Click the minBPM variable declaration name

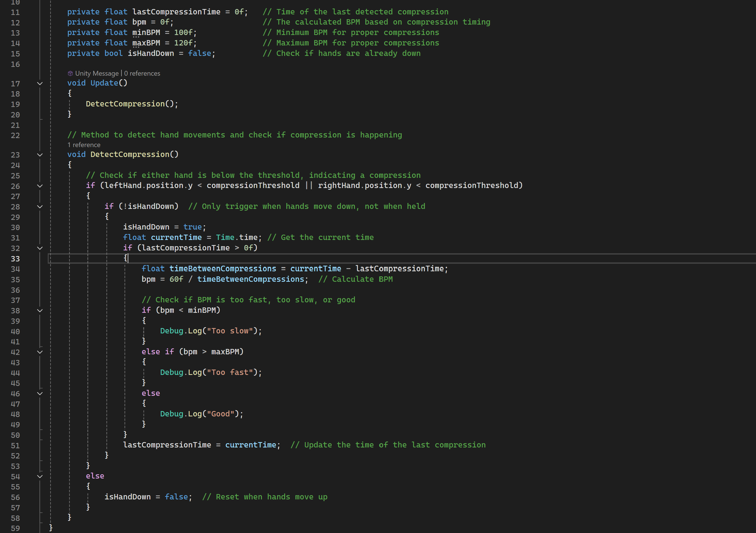click(x=146, y=32)
